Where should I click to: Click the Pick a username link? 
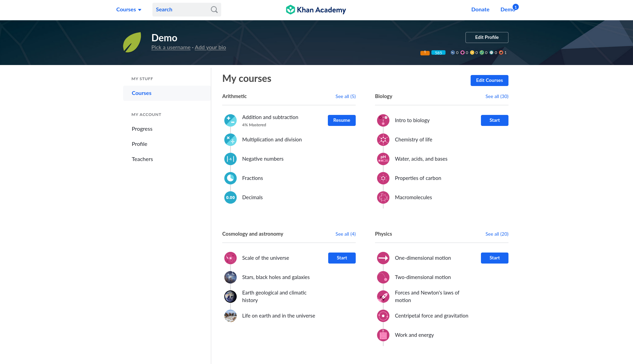coord(171,47)
